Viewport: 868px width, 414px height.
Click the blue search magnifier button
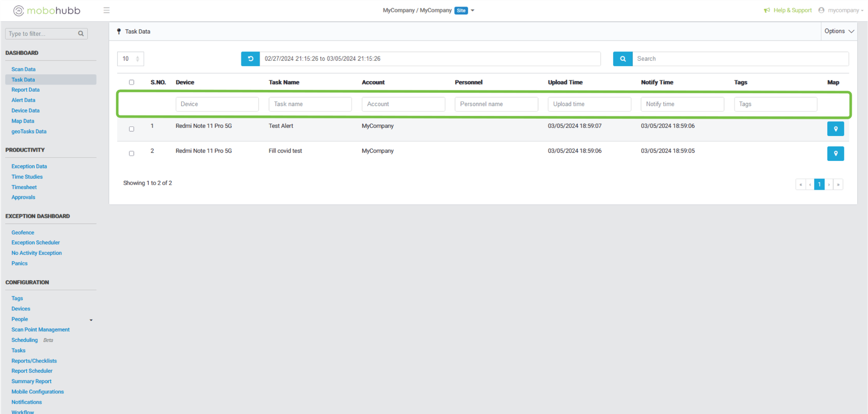point(622,59)
